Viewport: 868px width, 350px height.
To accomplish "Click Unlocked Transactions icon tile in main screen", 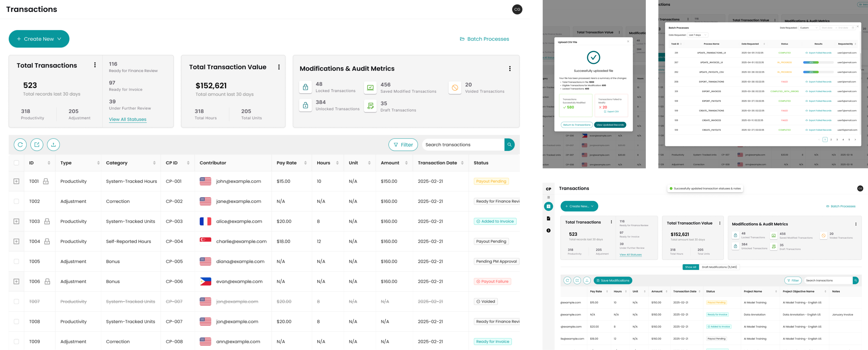I will coord(305,105).
